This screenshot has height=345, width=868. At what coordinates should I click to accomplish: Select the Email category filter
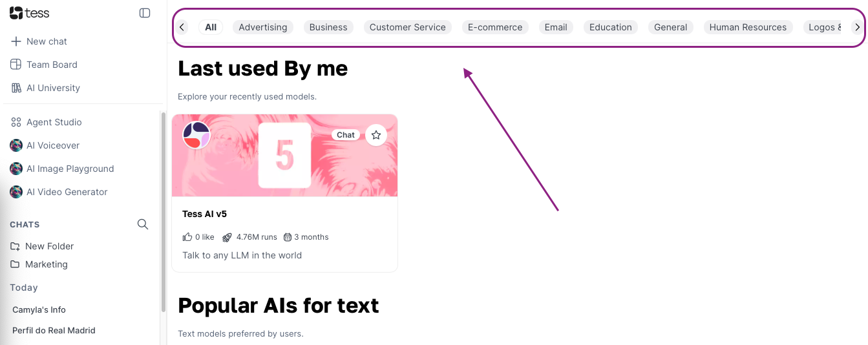[556, 27]
